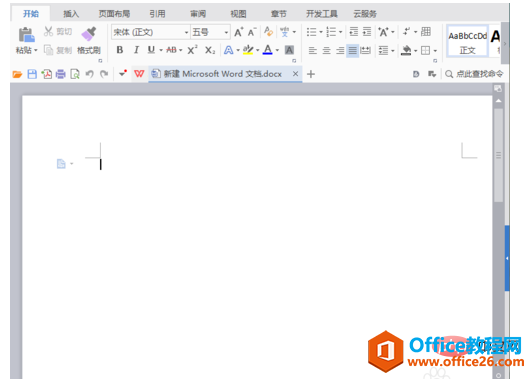Open the 宋体 (正文) font name dropdown
Screen dimensions: 531x379
pyautogui.click(x=186, y=33)
